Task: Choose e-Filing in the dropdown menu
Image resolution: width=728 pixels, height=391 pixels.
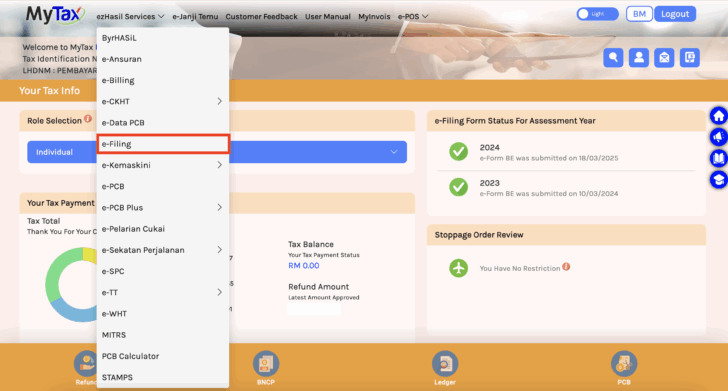Action: [162, 144]
